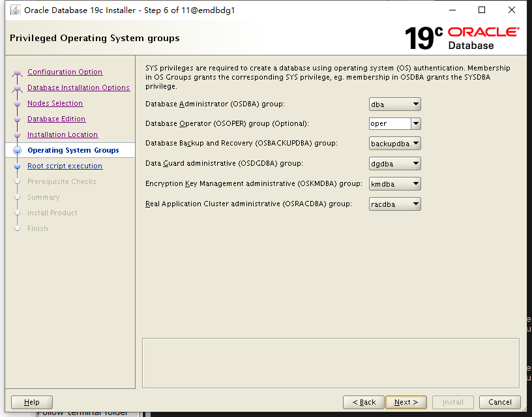532x417 pixels.
Task: Open the OSDGDBA group dropdown showing dgdba
Action: [x=395, y=164]
